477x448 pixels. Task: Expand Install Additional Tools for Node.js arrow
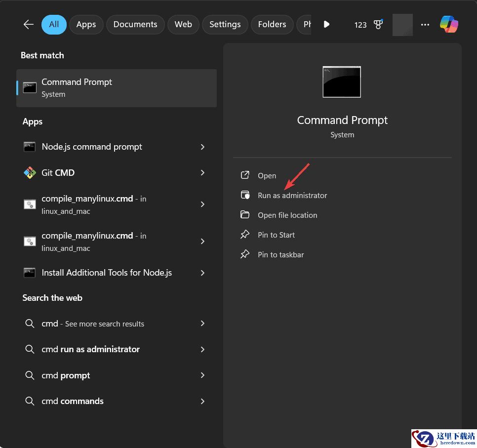pos(202,273)
